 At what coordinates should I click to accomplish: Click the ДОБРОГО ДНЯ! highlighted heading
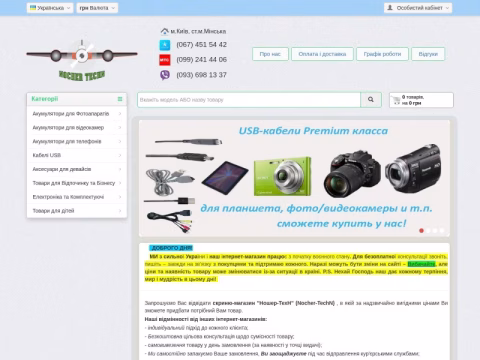pyautogui.click(x=171, y=248)
